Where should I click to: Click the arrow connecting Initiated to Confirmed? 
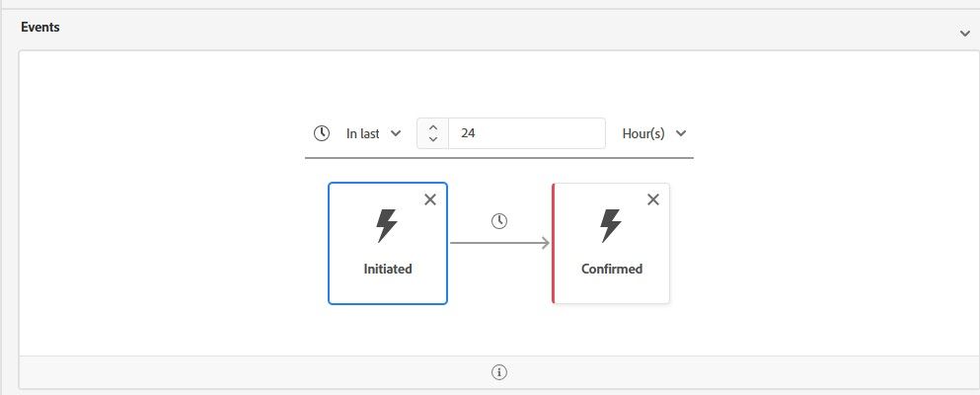(499, 243)
